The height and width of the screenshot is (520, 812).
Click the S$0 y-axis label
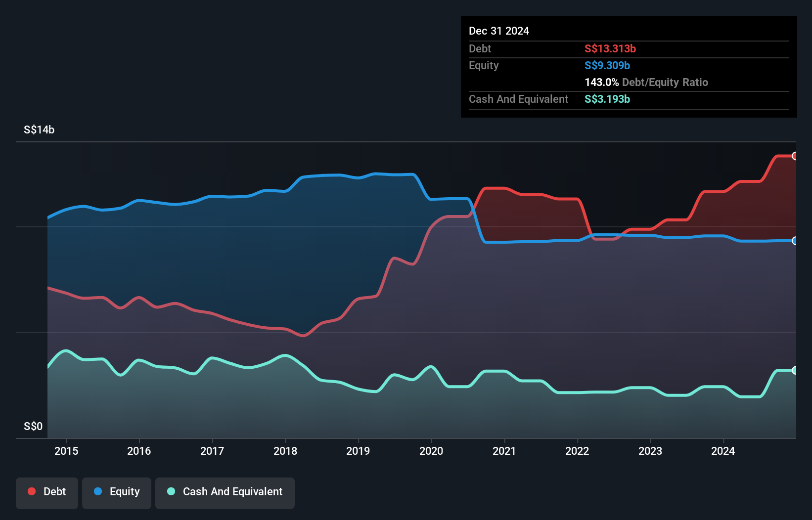point(33,427)
